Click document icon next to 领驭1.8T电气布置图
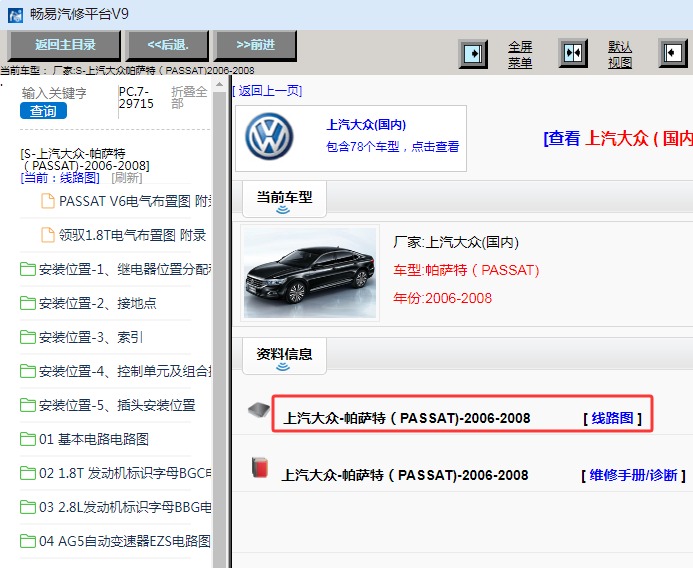The image size is (693, 568). 48,235
